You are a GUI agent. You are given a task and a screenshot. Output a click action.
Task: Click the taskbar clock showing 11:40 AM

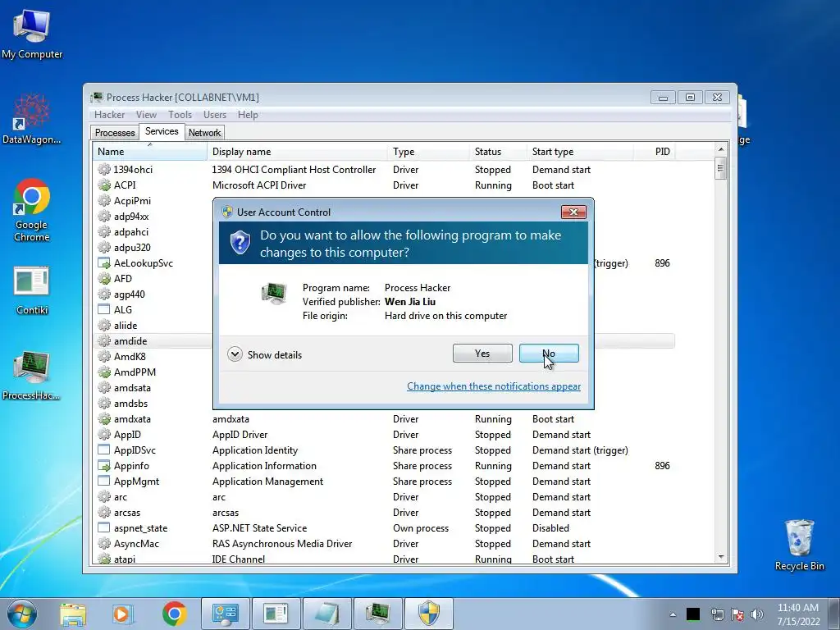[x=798, y=614]
